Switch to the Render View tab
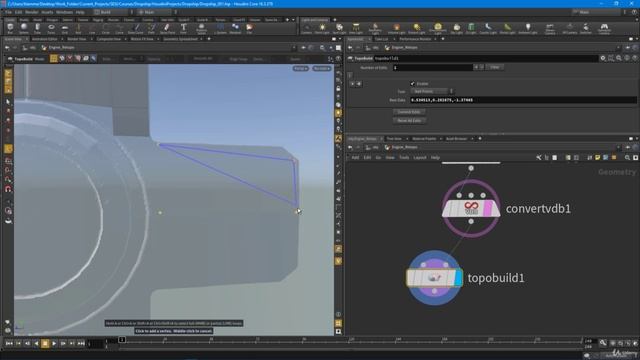 click(77, 39)
